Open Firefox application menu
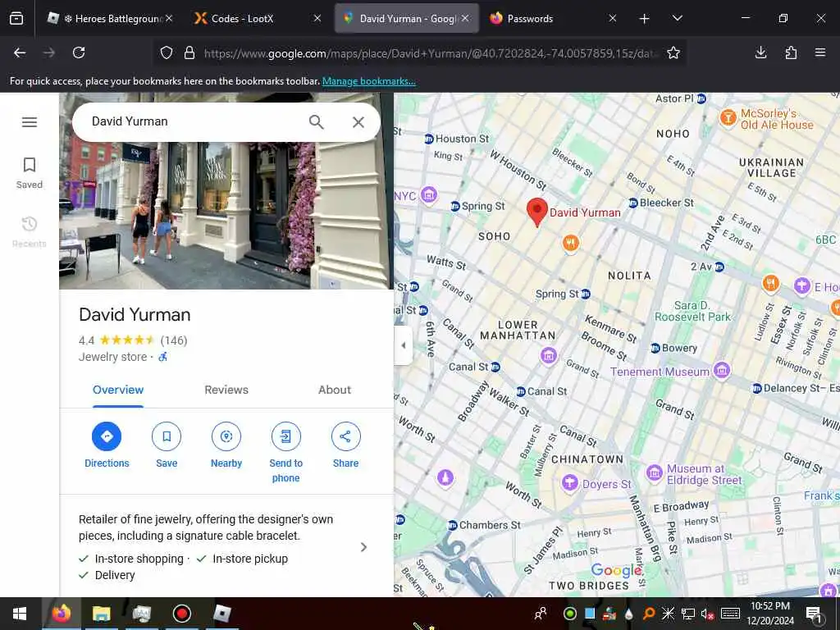840x630 pixels. [x=820, y=52]
